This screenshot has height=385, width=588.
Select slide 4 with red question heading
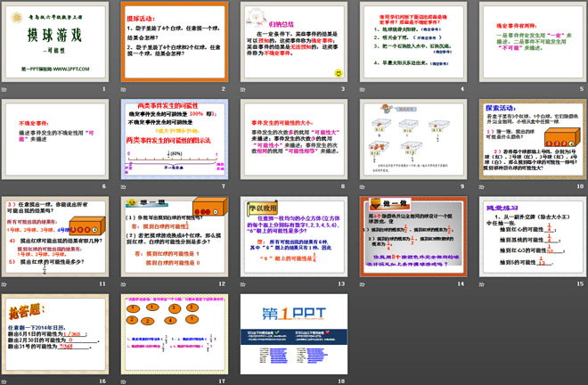tap(412, 43)
